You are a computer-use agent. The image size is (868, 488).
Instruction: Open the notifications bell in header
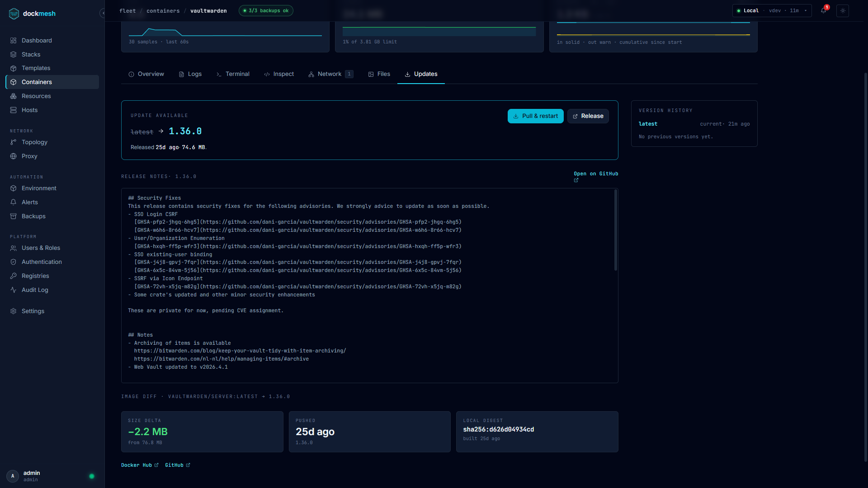click(x=824, y=11)
